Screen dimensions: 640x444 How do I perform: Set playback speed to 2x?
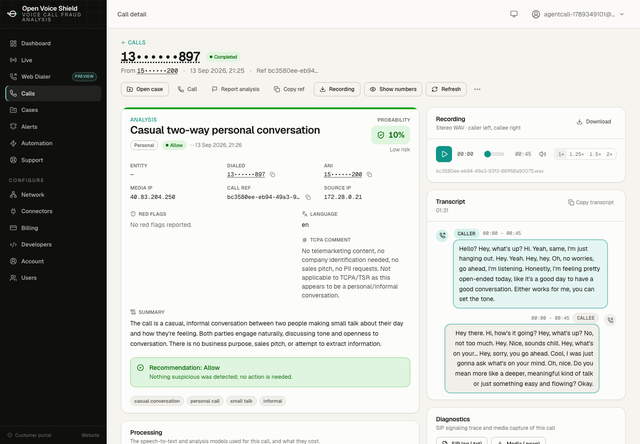(609, 154)
